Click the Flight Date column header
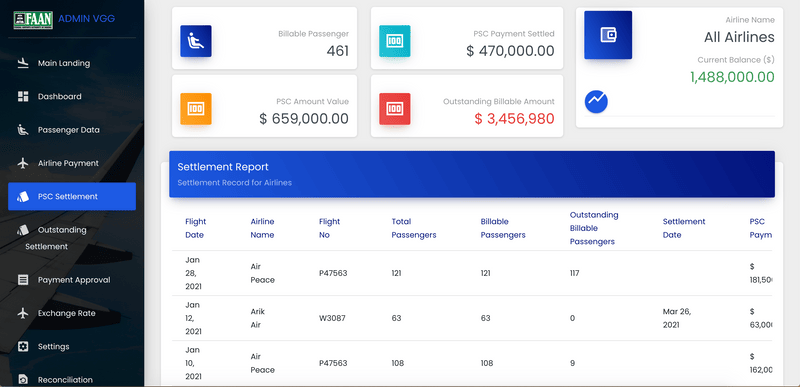Screen dimensions: 800x387 pyautogui.click(x=195, y=228)
